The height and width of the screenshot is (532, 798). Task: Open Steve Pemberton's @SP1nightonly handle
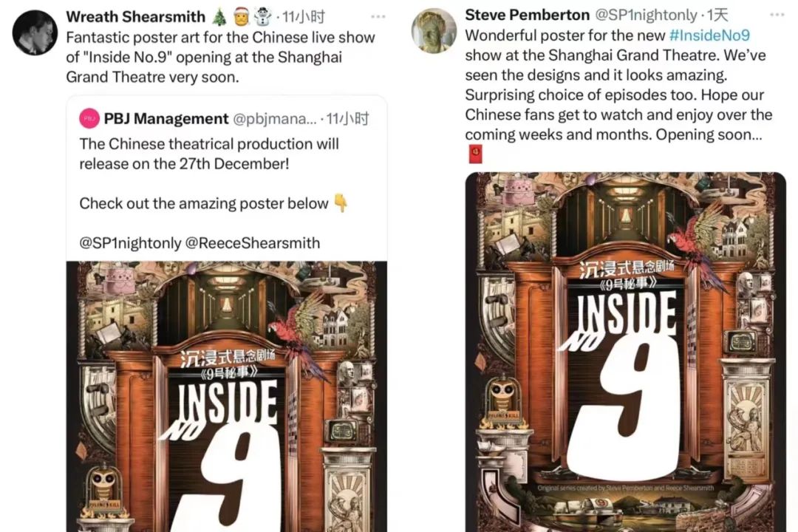coord(646,15)
